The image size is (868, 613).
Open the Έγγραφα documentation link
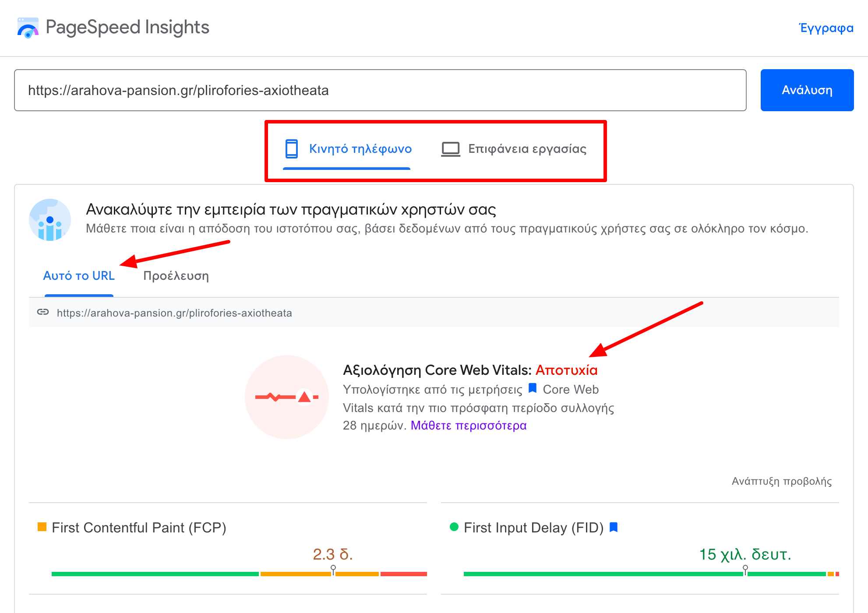click(x=826, y=28)
